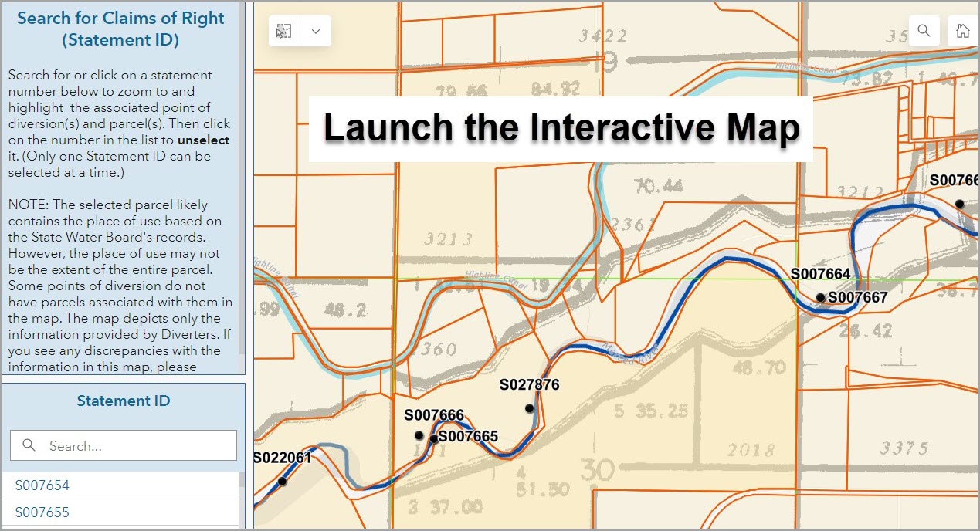Click the Home default extent button

pyautogui.click(x=962, y=31)
